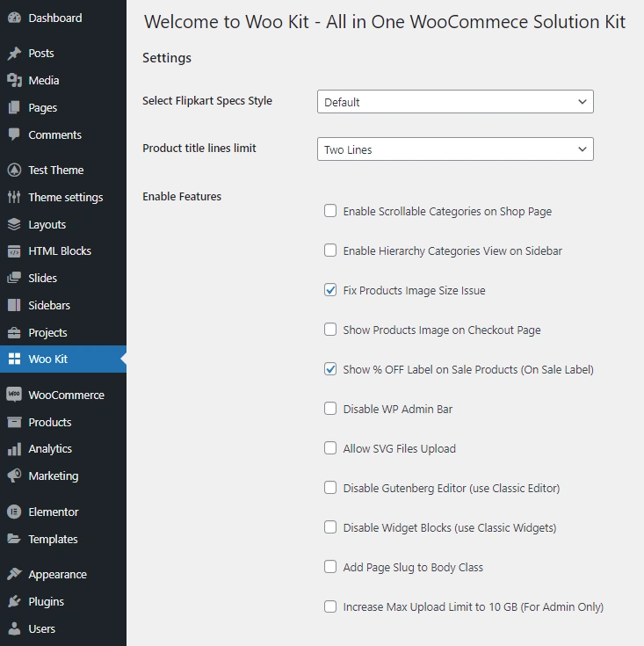Navigate to the Templates section
Viewport: 644px width, 646px height.
click(x=53, y=540)
